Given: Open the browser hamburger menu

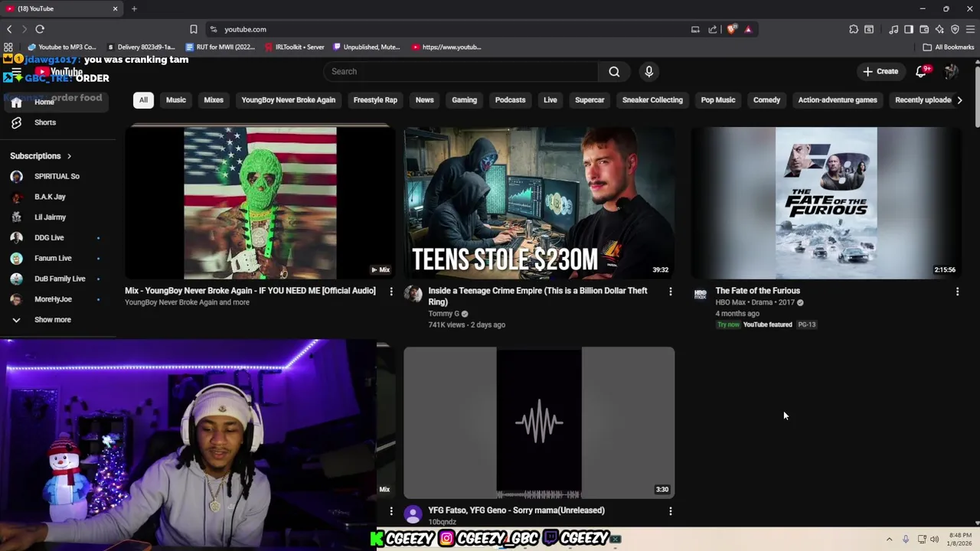Looking at the screenshot, I should (970, 29).
